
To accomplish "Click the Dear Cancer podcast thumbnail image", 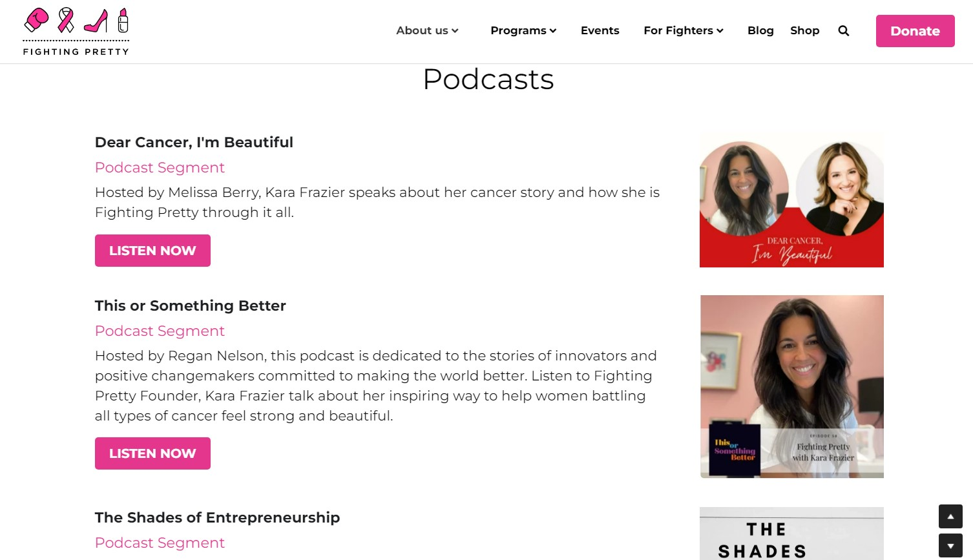I will 791,199.
